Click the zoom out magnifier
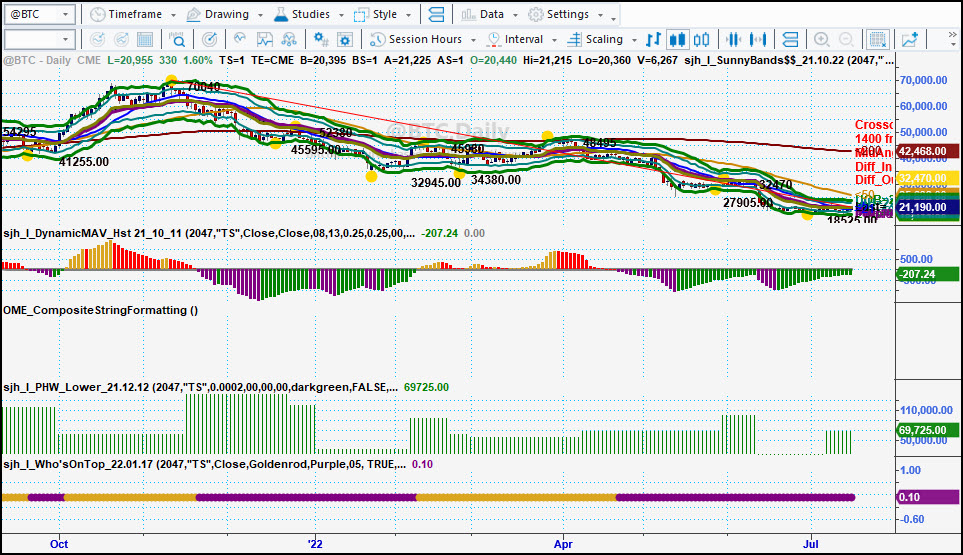This screenshot has height=555, width=963. [x=846, y=39]
